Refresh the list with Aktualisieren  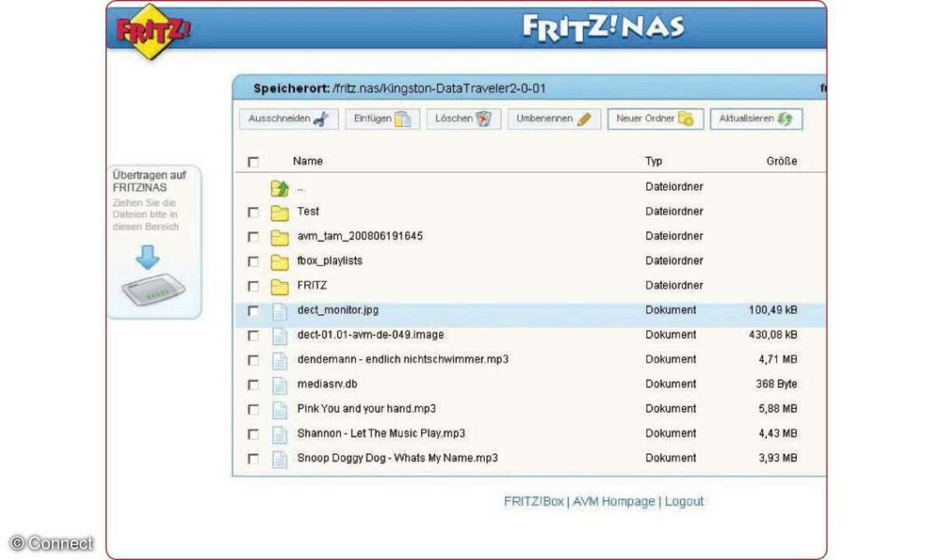(756, 119)
